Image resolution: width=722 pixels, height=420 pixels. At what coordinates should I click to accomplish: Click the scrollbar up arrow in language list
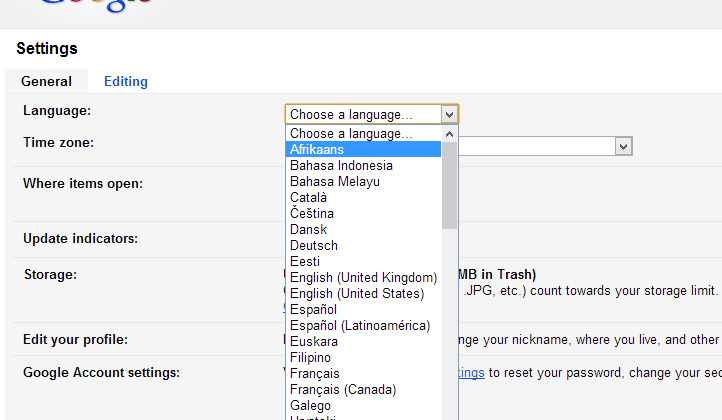click(449, 133)
